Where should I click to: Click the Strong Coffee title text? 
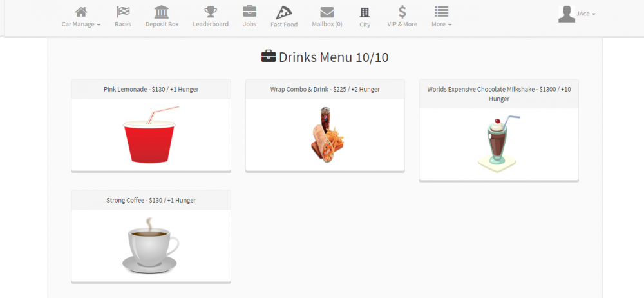151,200
